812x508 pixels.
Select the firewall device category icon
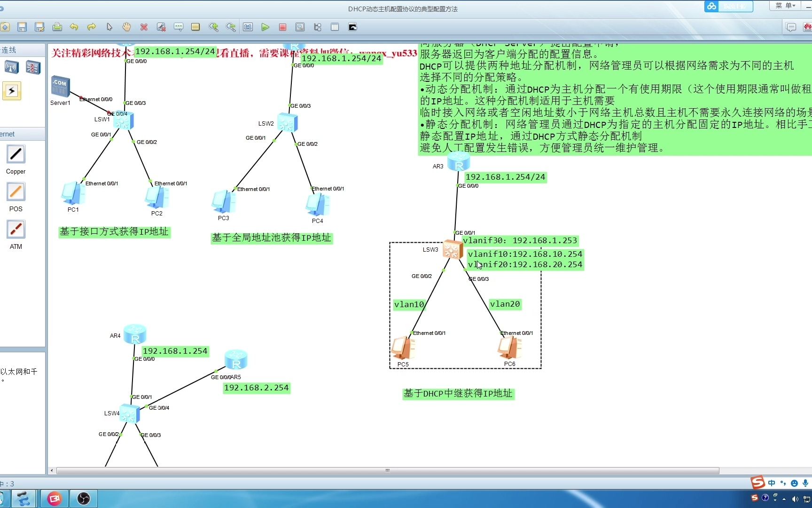pos(33,67)
